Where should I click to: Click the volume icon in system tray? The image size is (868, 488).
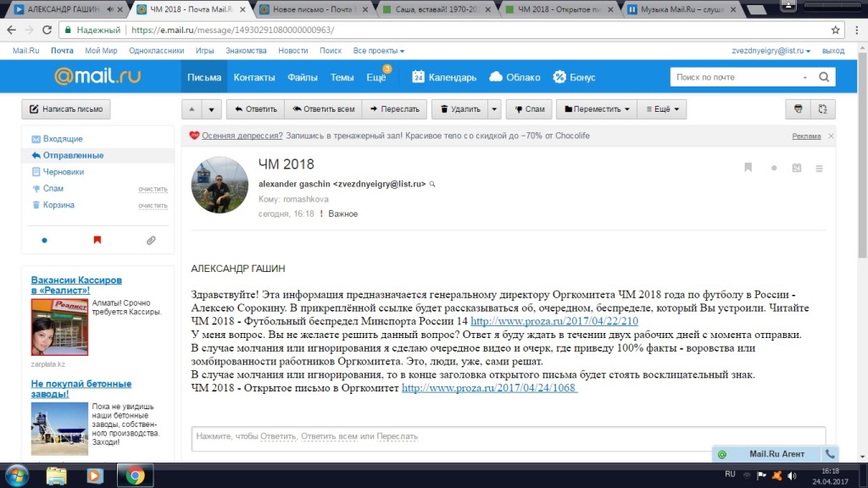pyautogui.click(x=793, y=475)
